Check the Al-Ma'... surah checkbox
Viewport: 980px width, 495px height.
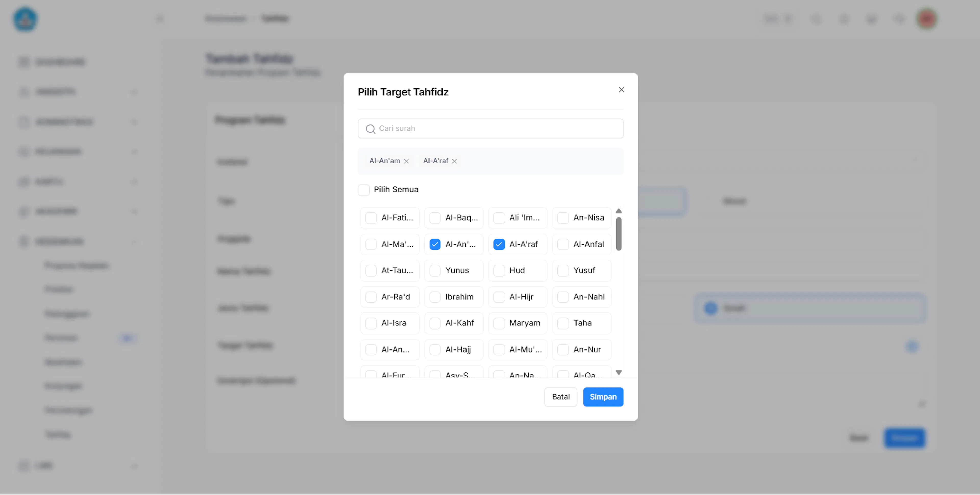[x=371, y=244]
